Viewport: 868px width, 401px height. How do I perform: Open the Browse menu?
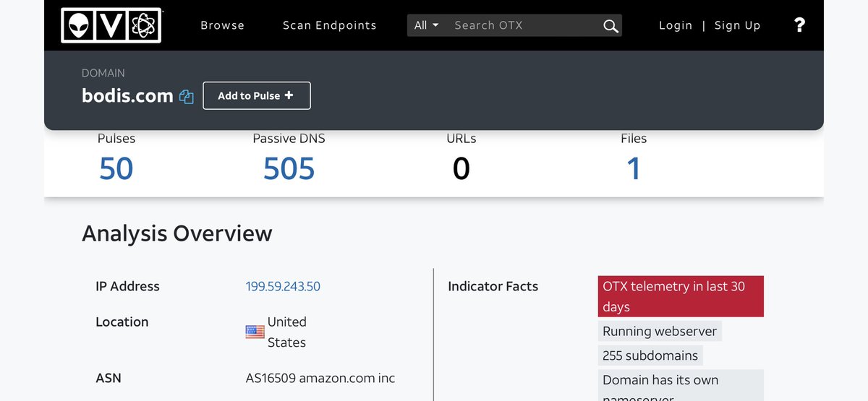222,25
